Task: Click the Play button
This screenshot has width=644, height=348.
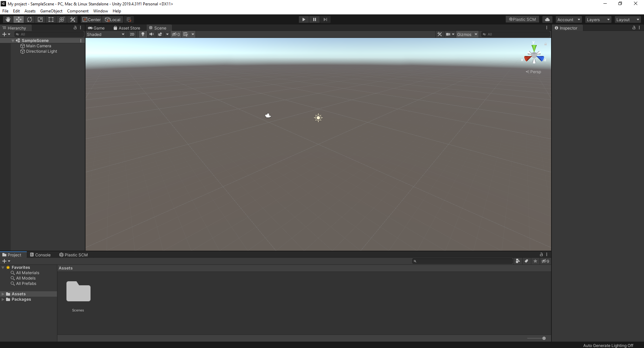Action: 304,19
